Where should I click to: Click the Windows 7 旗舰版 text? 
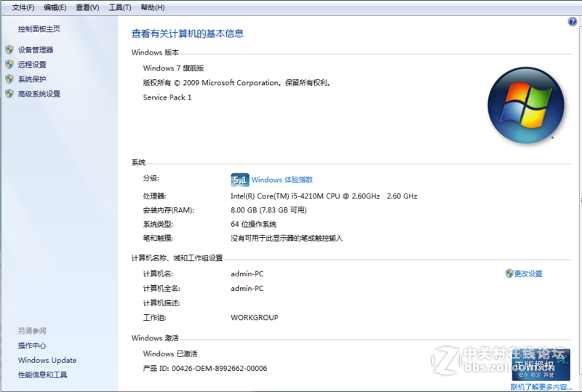pos(174,68)
